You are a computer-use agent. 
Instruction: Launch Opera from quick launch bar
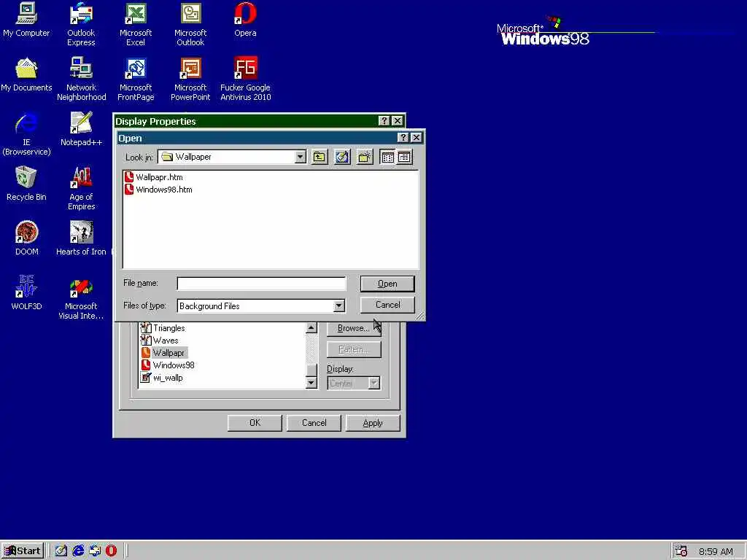point(111,551)
